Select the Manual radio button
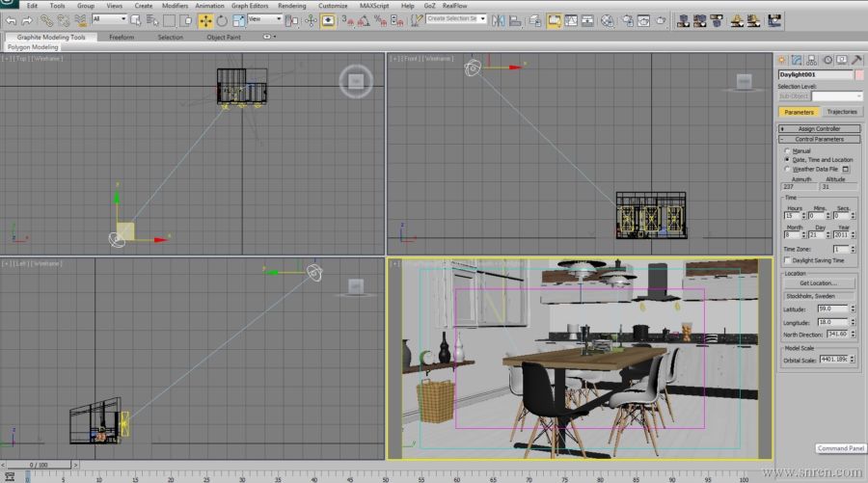Screen dimensions: 868x483 coord(788,150)
